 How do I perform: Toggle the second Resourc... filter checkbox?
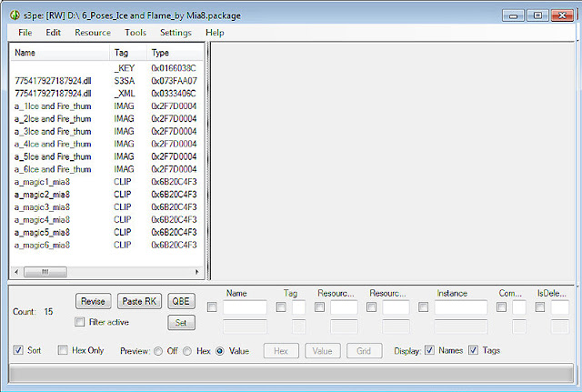click(x=372, y=307)
